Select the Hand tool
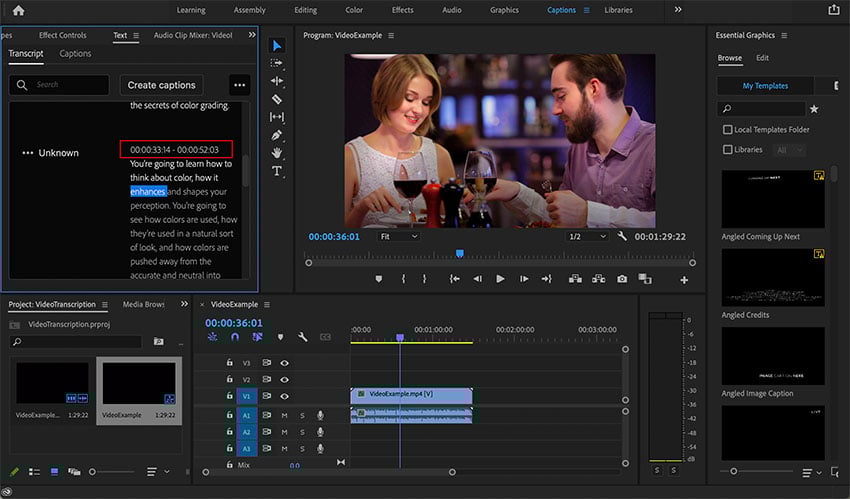 277,153
